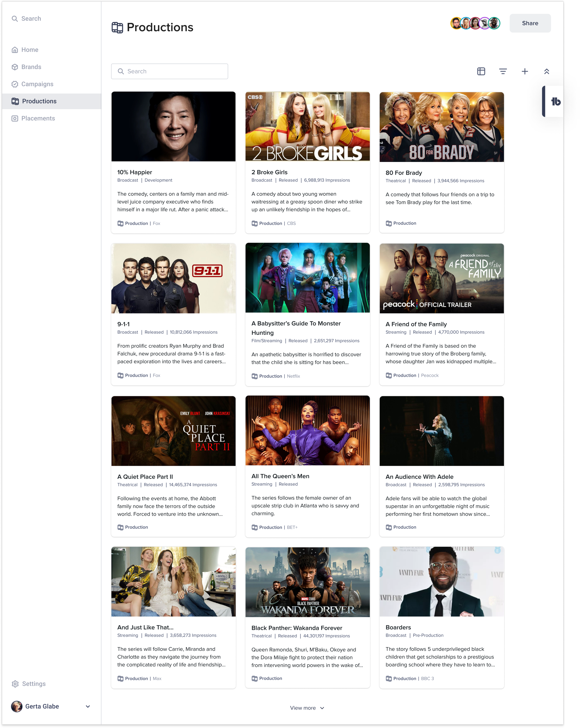Open A Babysitter's Guide poster image
This screenshot has width=583, height=728.
point(308,278)
